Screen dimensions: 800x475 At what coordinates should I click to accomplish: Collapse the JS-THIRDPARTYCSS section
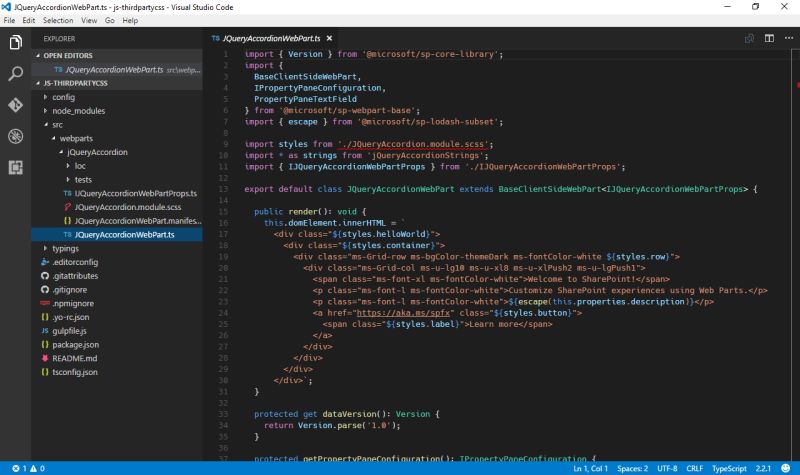[117, 83]
